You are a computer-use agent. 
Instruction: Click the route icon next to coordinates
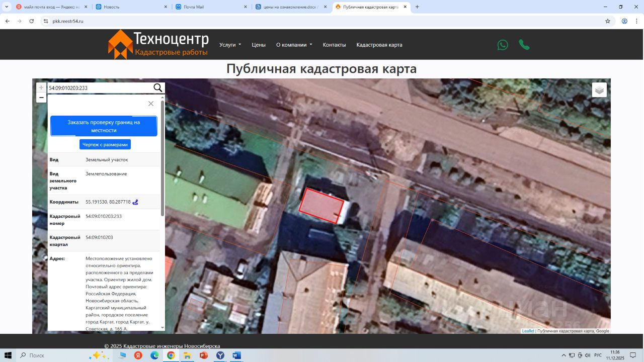coord(135,202)
